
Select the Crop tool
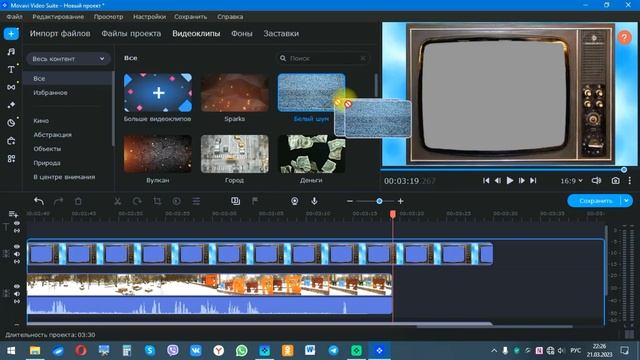point(157,201)
